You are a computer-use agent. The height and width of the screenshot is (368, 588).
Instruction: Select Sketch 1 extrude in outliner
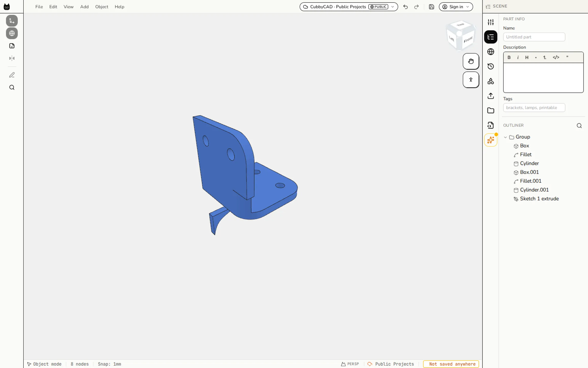539,199
